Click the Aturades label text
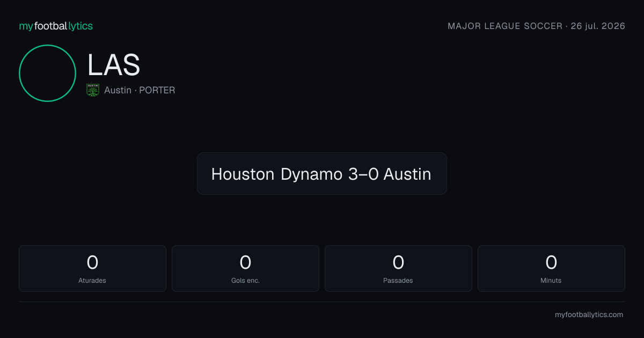This screenshot has height=338, width=644. 92,281
